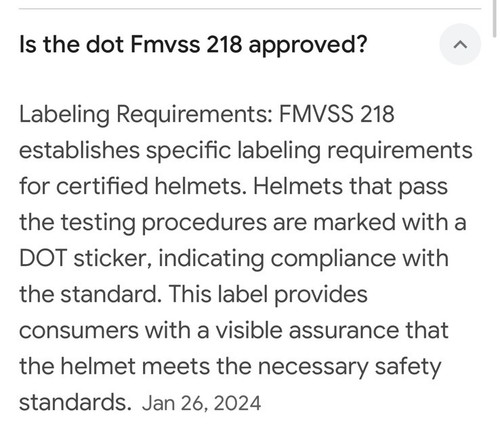
Task: Click the word 'approved?' in the question heading
Action: [307, 45]
